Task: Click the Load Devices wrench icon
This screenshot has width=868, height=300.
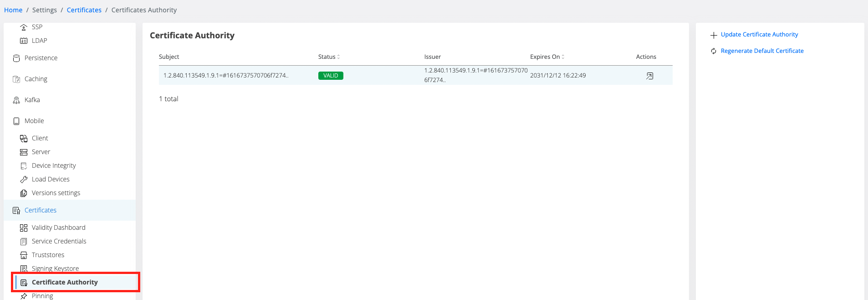Action: click(24, 180)
